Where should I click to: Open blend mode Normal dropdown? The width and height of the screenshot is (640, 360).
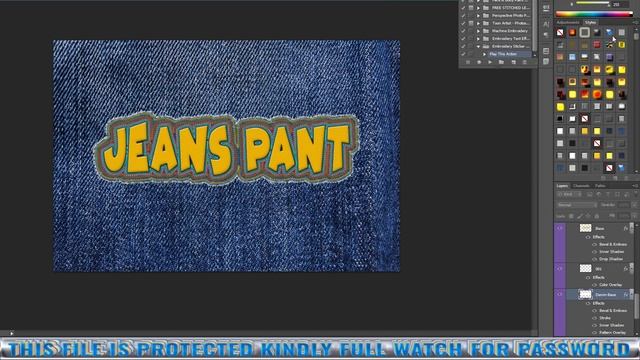(576, 205)
